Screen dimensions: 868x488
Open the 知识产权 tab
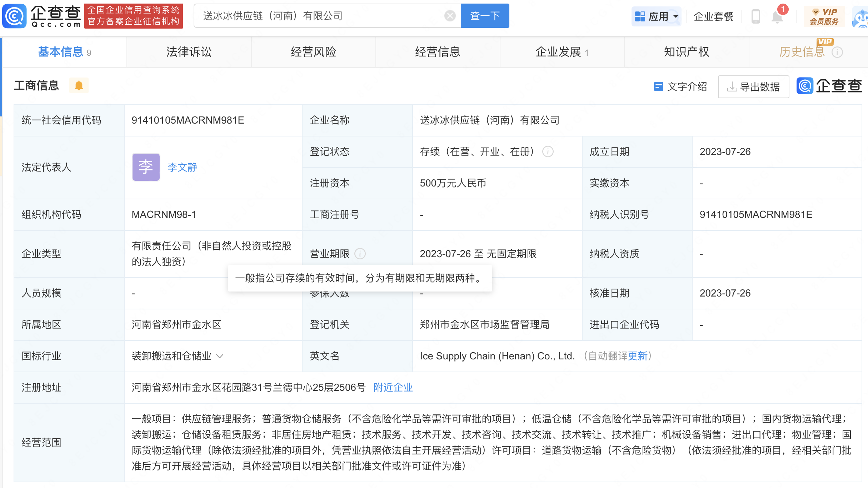point(686,52)
